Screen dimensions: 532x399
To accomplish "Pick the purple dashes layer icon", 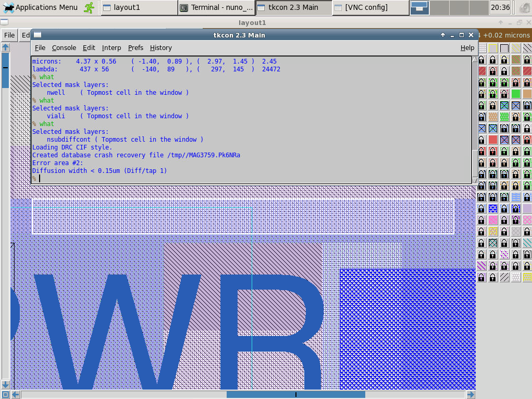I will 504,255.
